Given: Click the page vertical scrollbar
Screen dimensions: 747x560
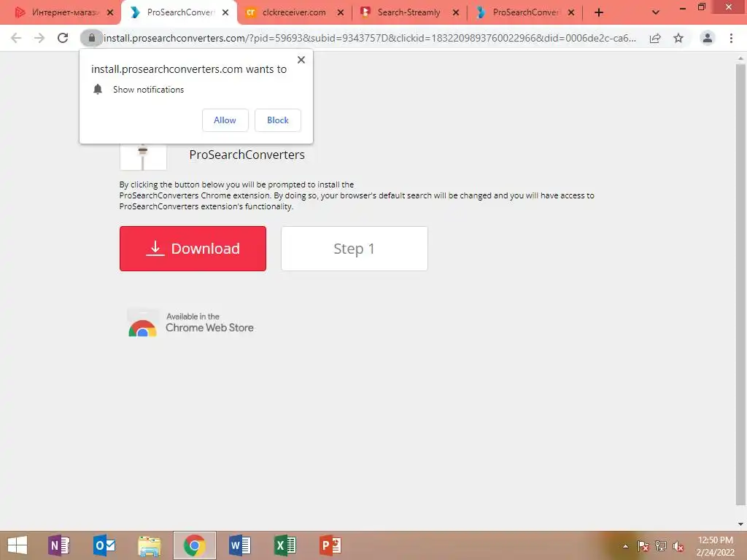Looking at the screenshot, I should click(740, 284).
